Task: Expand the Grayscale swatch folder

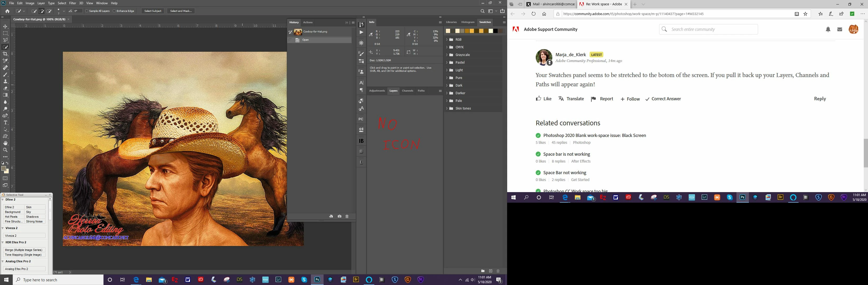Action: [447, 55]
